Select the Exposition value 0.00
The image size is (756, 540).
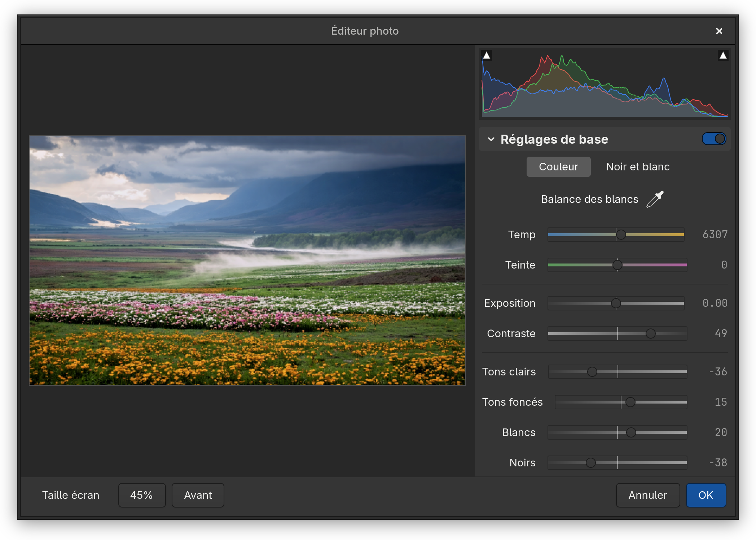[x=715, y=303]
